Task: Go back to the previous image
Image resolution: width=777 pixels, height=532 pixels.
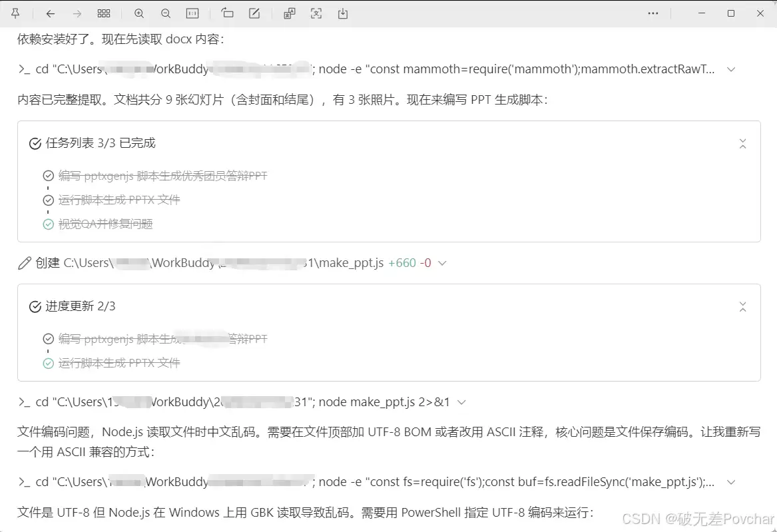Action: click(x=51, y=13)
